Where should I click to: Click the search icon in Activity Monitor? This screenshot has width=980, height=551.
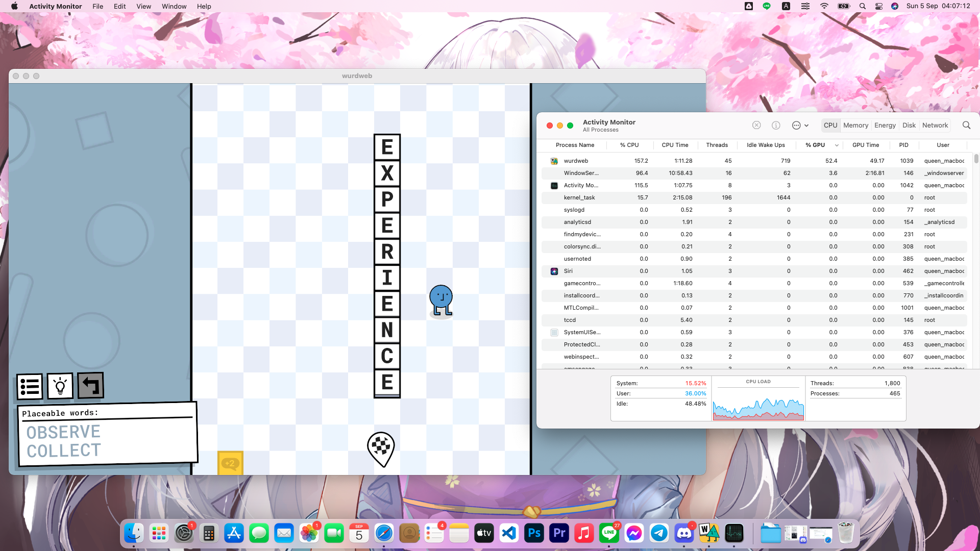966,125
